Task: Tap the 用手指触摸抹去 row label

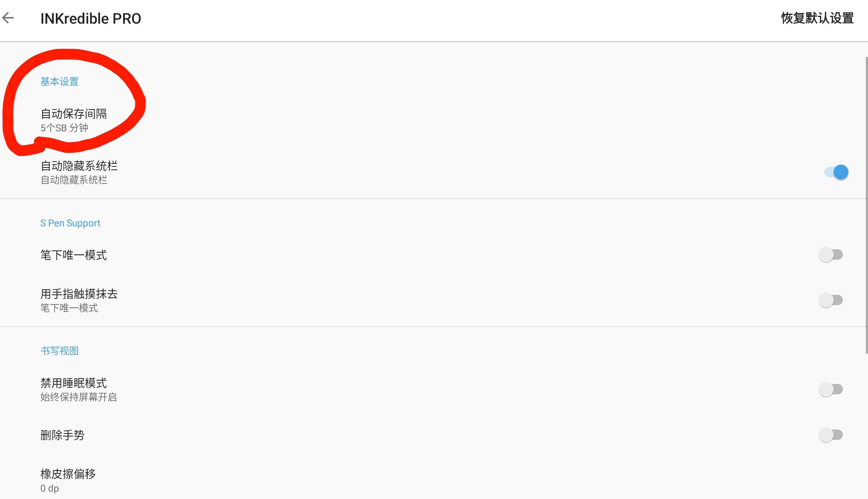Action: coord(79,294)
